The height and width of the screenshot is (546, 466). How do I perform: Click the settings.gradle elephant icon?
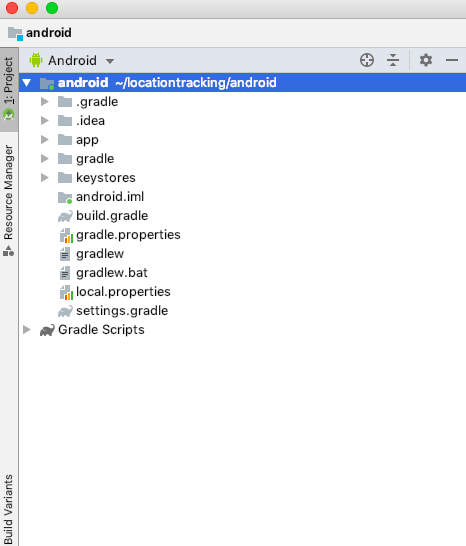65,311
